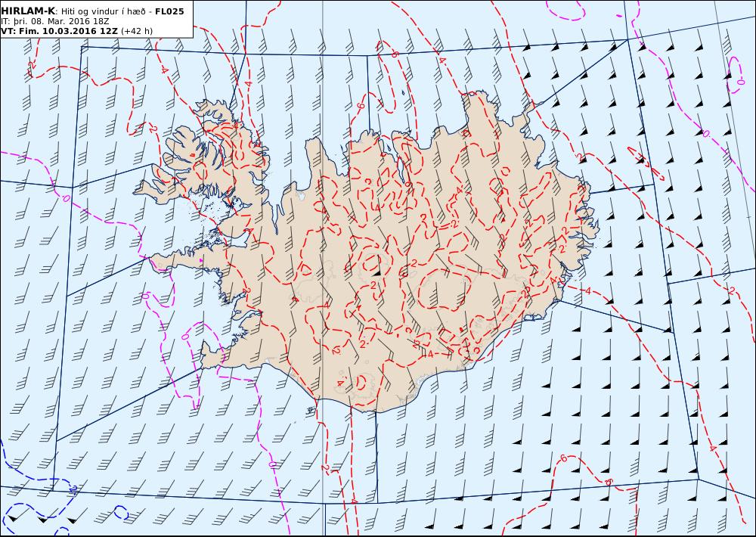Click the "HIRLAM-K" model title text
Image resolution: width=756 pixels, height=537 pixels.
[28, 11]
